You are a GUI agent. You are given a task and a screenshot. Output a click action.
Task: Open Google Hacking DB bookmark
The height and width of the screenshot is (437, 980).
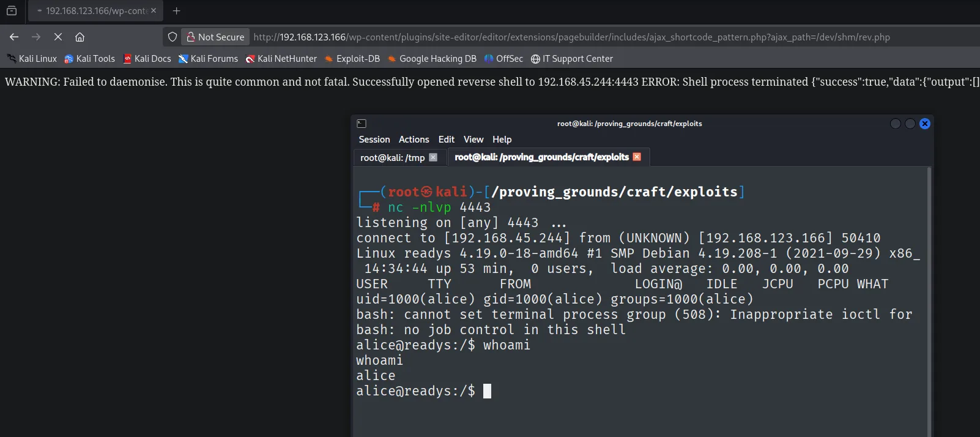click(432, 59)
